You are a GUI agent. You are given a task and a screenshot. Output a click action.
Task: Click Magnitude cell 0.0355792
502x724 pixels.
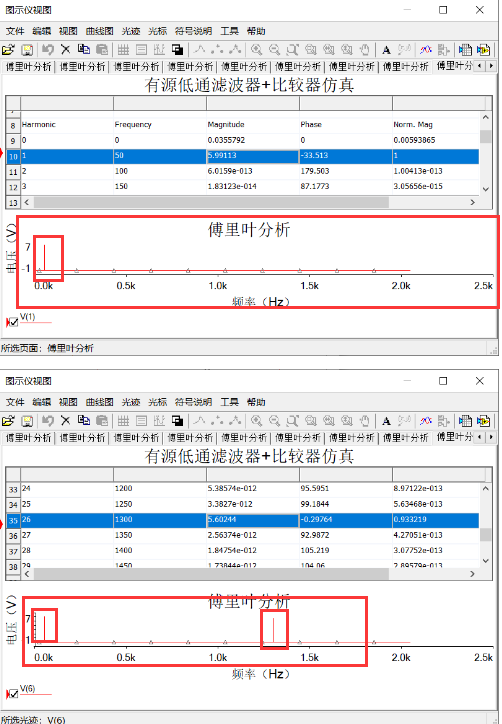coord(253,140)
